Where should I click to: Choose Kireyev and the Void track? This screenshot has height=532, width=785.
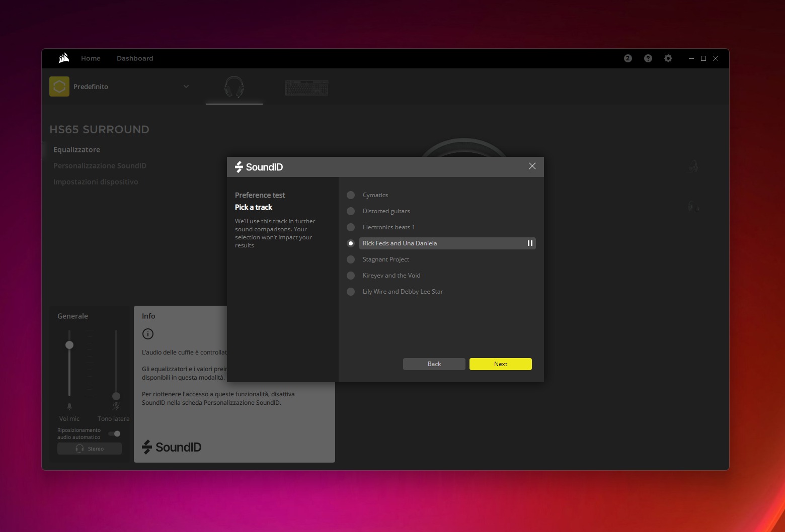(351, 276)
